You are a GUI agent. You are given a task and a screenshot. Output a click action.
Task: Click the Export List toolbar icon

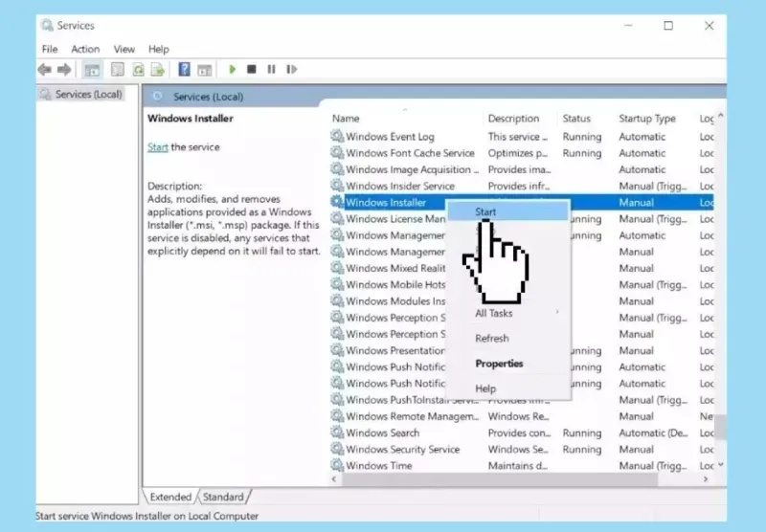click(x=158, y=70)
